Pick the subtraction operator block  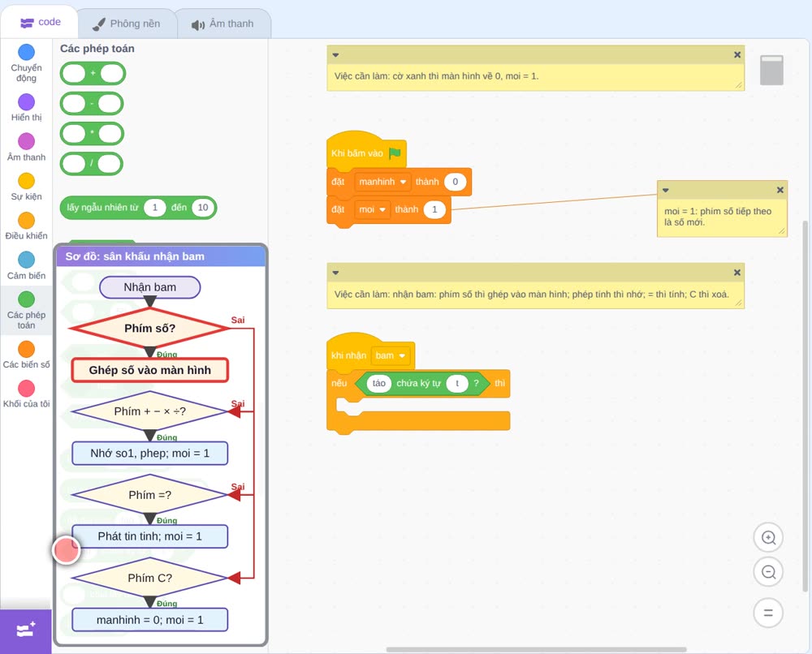[x=93, y=104]
